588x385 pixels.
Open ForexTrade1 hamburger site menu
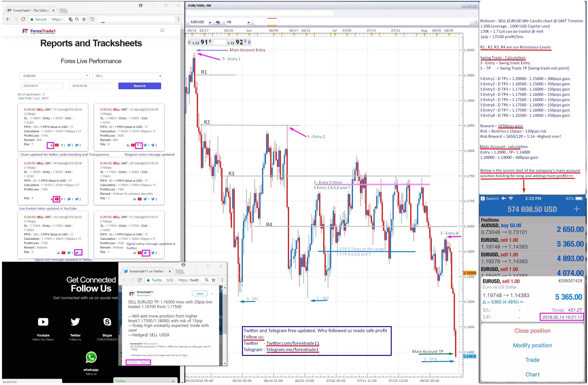click(x=162, y=30)
